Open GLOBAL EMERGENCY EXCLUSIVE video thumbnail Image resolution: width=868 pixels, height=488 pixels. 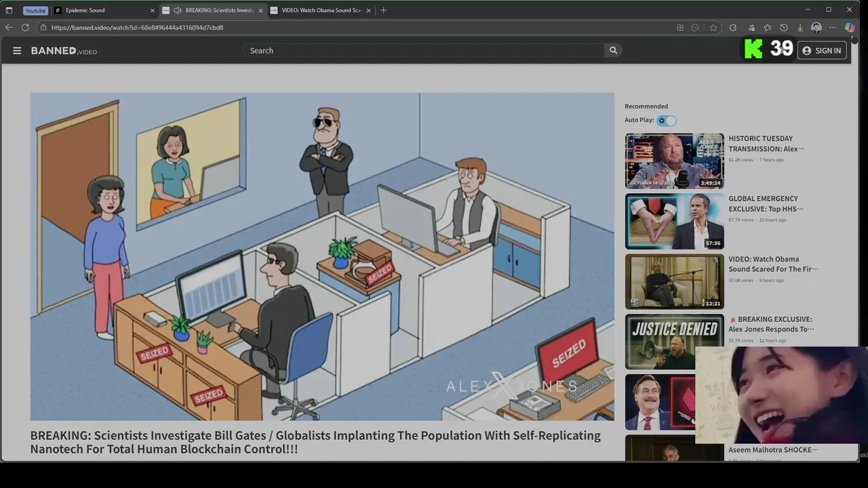[x=674, y=221]
